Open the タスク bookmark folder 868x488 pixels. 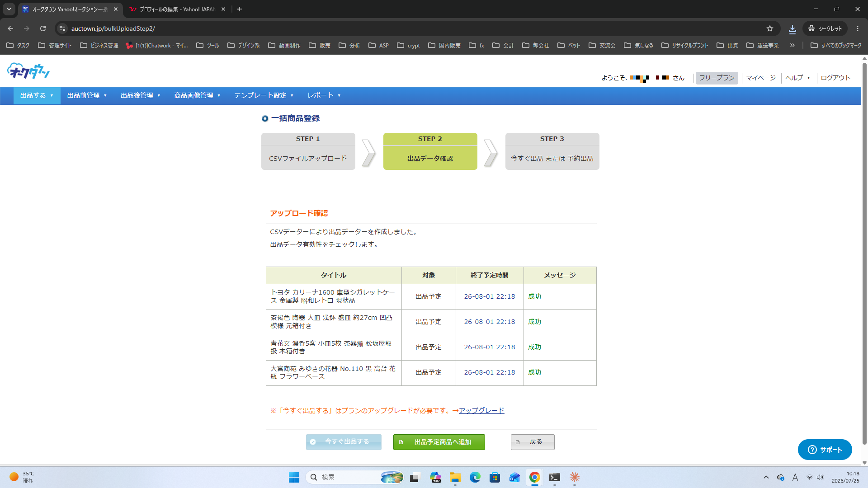18,45
